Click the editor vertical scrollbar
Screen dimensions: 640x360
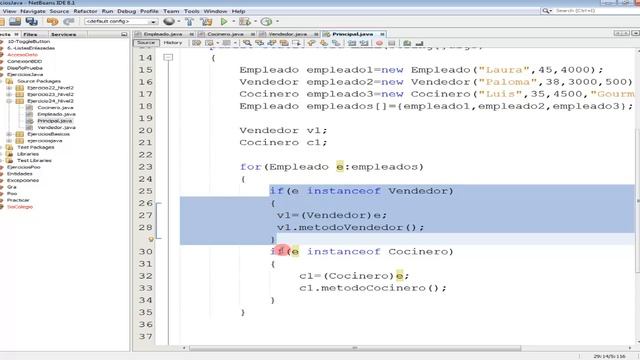pyautogui.click(x=637, y=200)
